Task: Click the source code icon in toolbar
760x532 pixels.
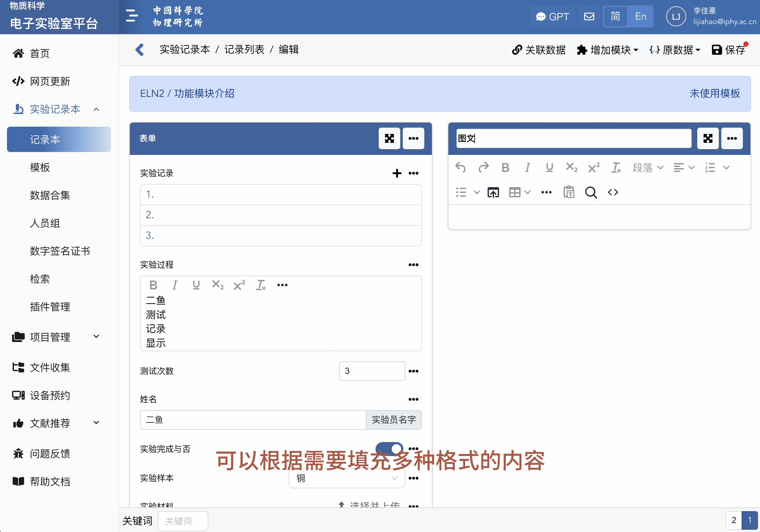Action: tap(613, 192)
